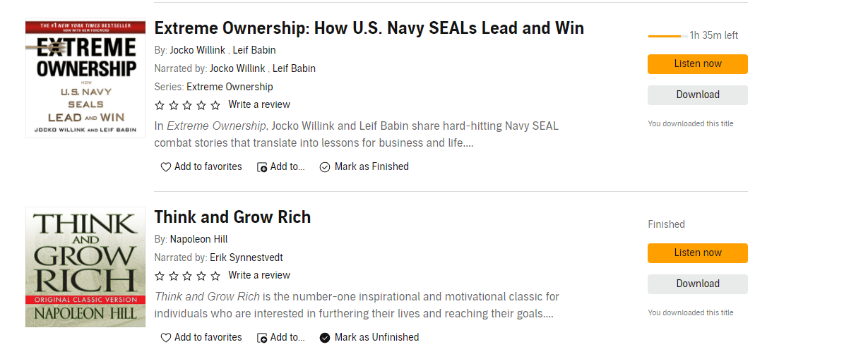Click fourth star rating for Think and Grow Rich
Viewport: 868px width, 359px height.
pyautogui.click(x=202, y=276)
